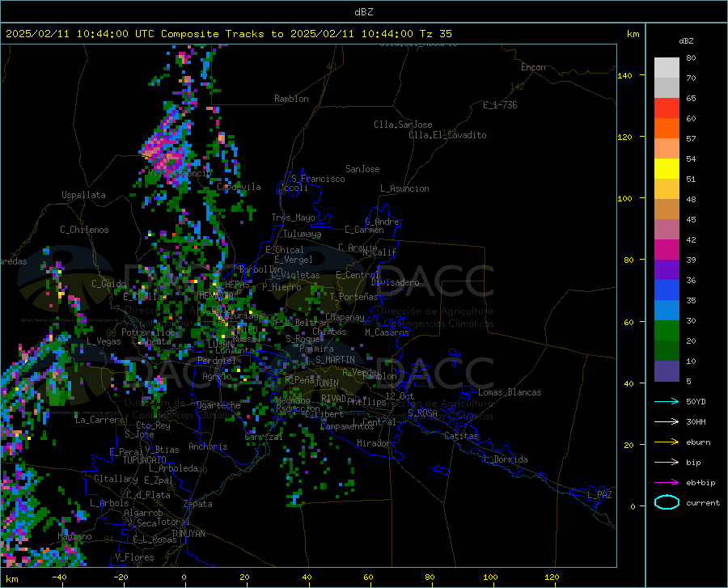The height and width of the screenshot is (588, 728).
Task: Click the magenta eb+bip arrow icon
Action: pyautogui.click(x=667, y=482)
